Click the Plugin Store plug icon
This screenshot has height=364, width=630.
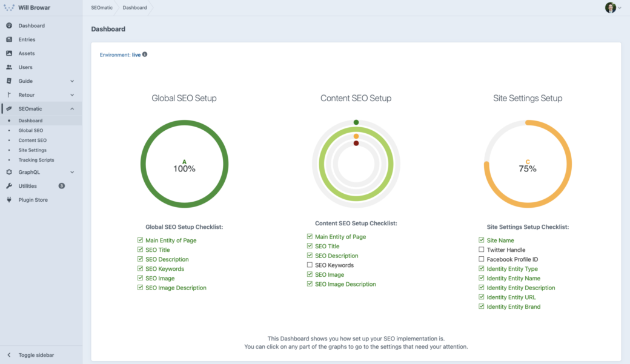point(9,200)
